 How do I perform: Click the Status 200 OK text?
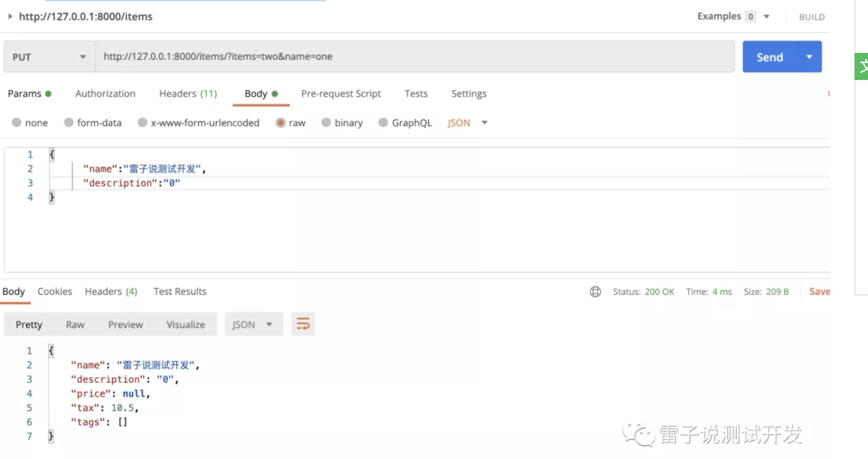(644, 292)
